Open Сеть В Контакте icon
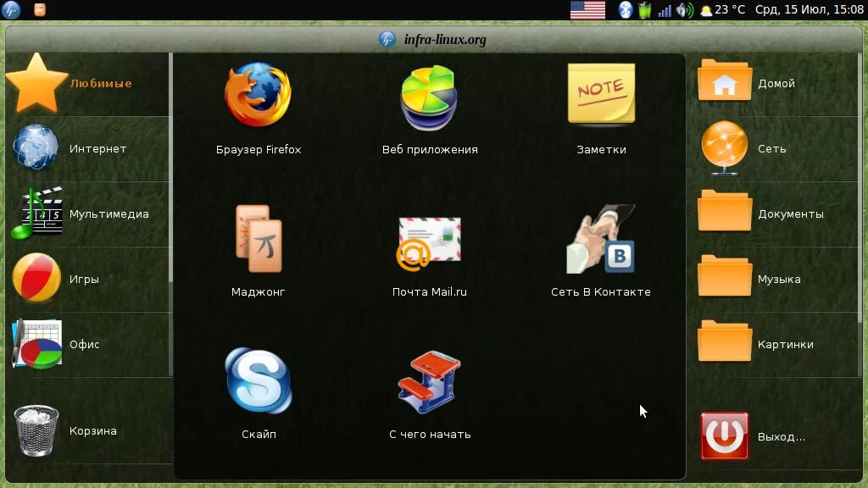The image size is (868, 488). tap(601, 239)
